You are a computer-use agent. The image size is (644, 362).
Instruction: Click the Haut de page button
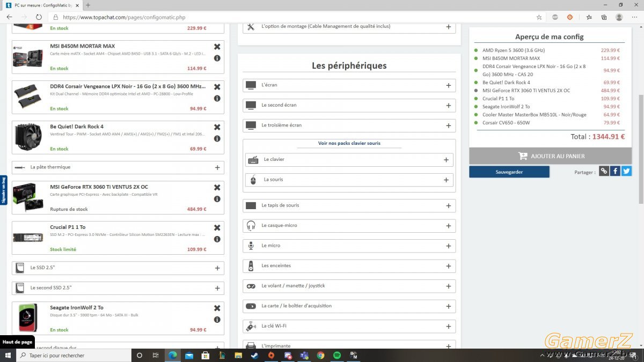pyautogui.click(x=18, y=342)
